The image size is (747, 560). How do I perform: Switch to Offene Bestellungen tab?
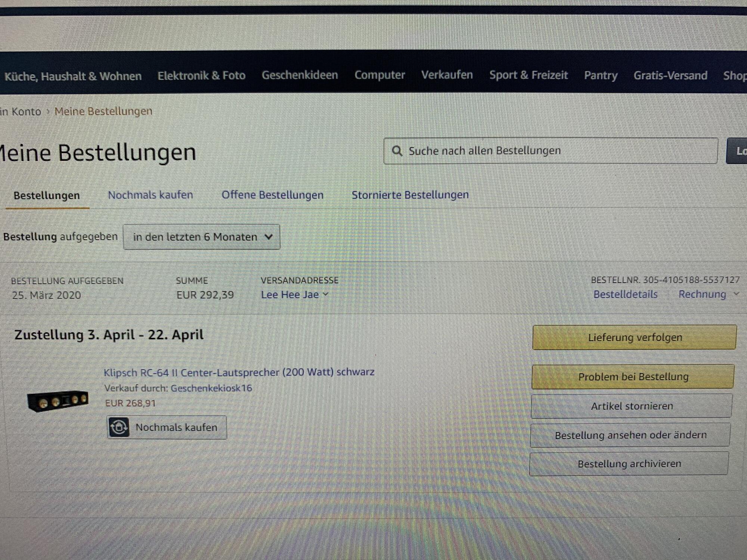point(272,195)
